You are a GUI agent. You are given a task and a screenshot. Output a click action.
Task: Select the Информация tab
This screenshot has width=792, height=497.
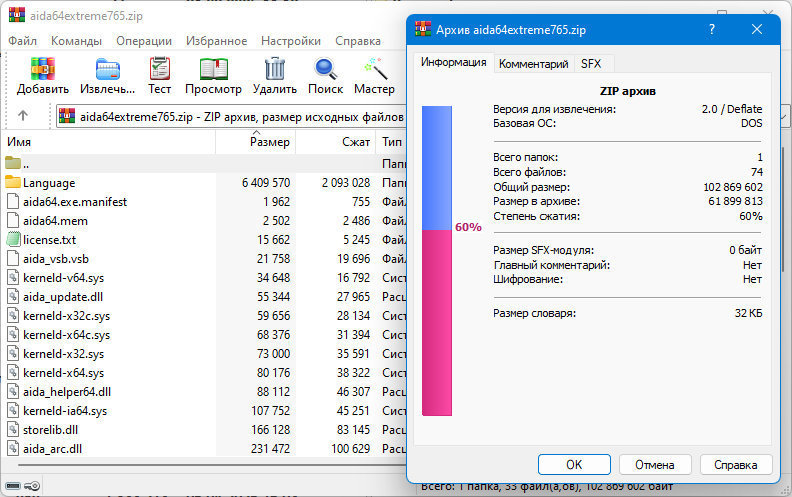point(453,62)
